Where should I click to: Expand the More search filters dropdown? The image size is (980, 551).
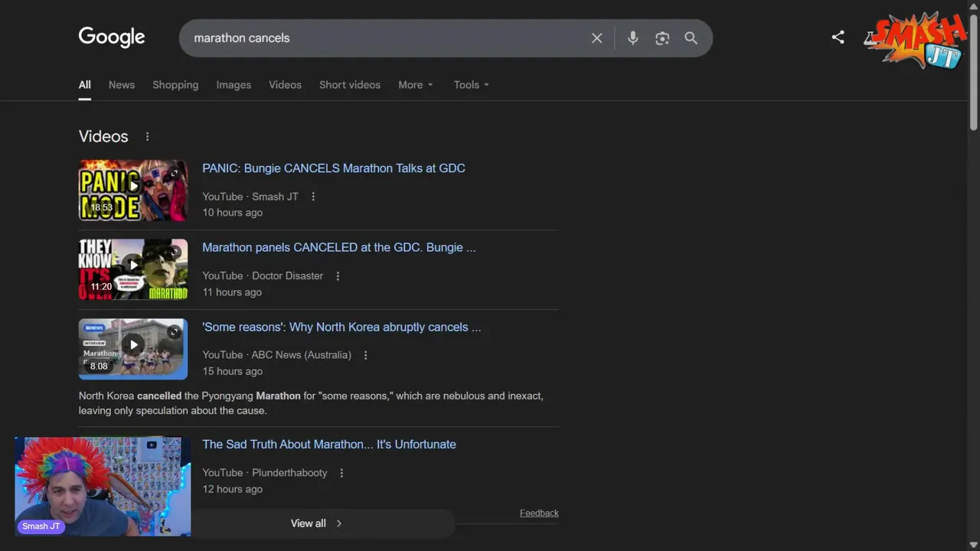[415, 85]
